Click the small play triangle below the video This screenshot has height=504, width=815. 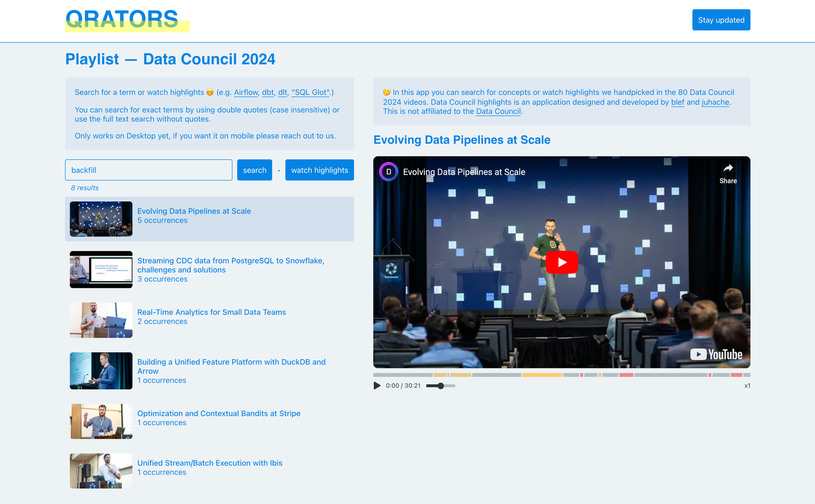click(x=377, y=386)
